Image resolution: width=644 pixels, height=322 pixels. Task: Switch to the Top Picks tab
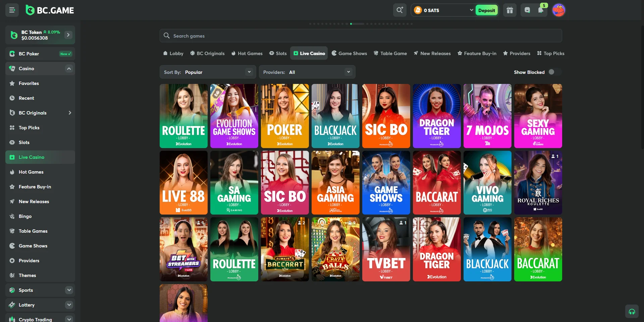click(x=551, y=53)
